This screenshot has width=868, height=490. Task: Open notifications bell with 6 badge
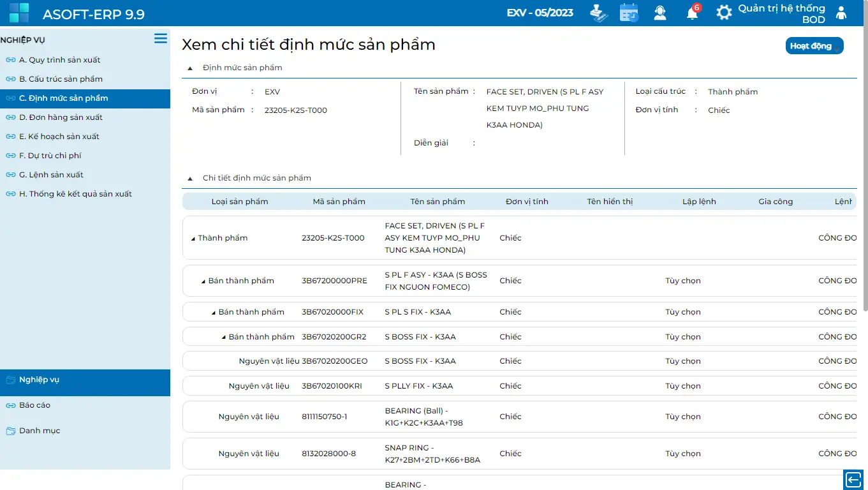[x=692, y=13]
